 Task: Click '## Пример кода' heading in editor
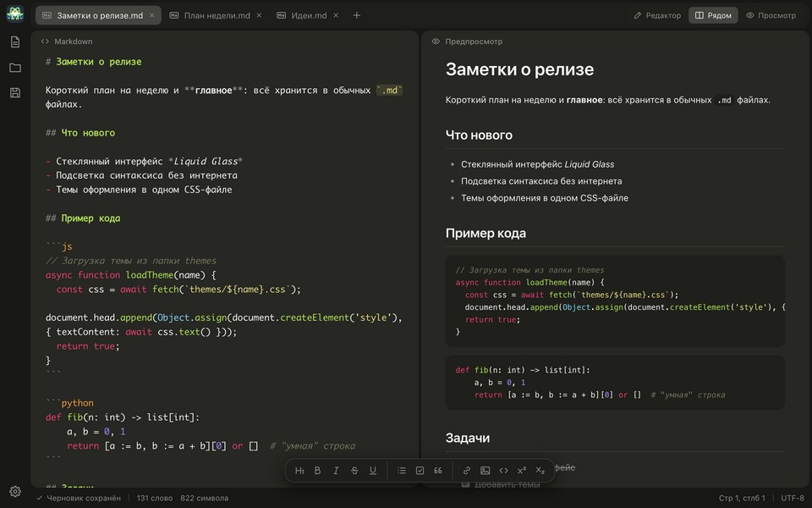pos(83,218)
